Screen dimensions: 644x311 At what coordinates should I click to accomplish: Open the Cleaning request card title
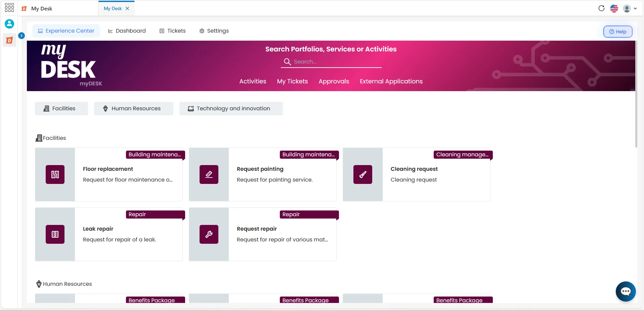(414, 169)
